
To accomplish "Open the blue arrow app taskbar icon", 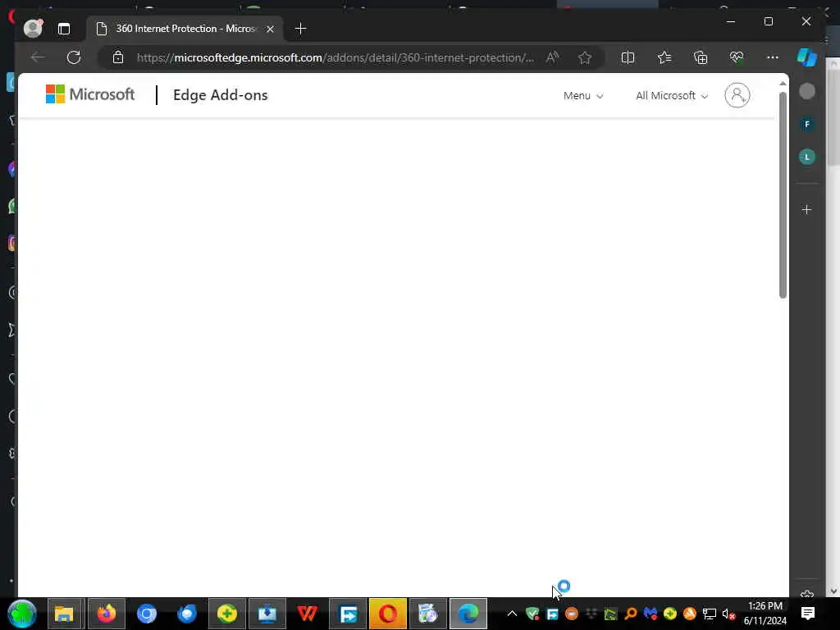I will click(x=348, y=614).
